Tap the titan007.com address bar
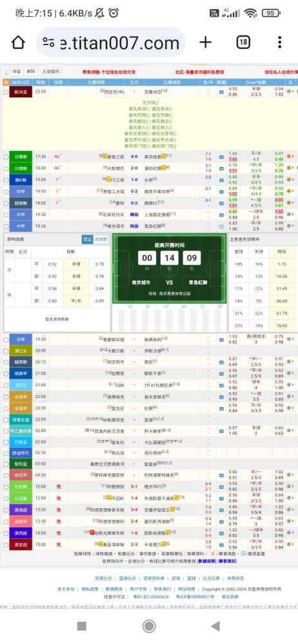The image size is (298, 644). [x=111, y=43]
